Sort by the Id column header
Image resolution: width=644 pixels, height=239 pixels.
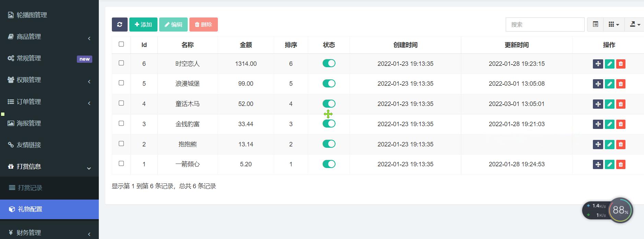(144, 45)
